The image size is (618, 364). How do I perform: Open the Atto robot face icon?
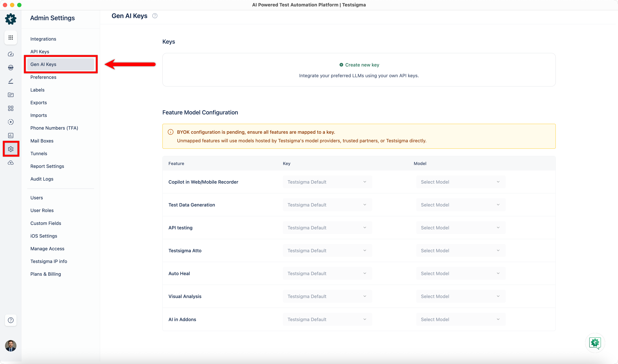click(11, 68)
